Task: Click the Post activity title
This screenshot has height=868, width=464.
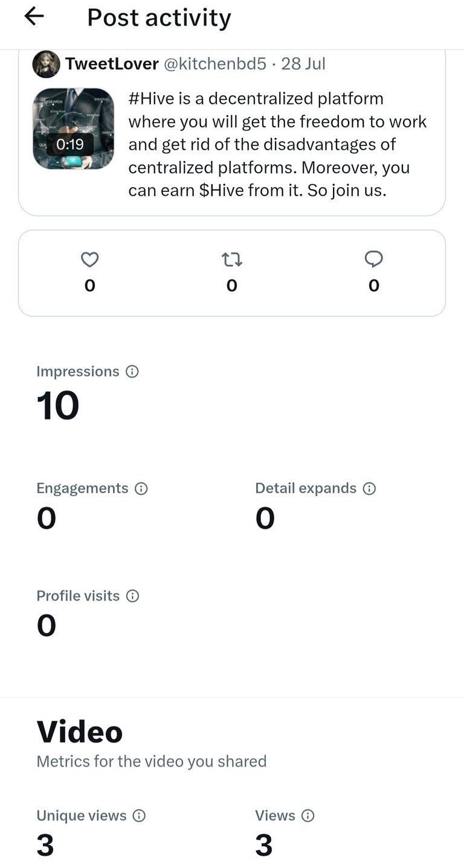Action: [x=159, y=18]
